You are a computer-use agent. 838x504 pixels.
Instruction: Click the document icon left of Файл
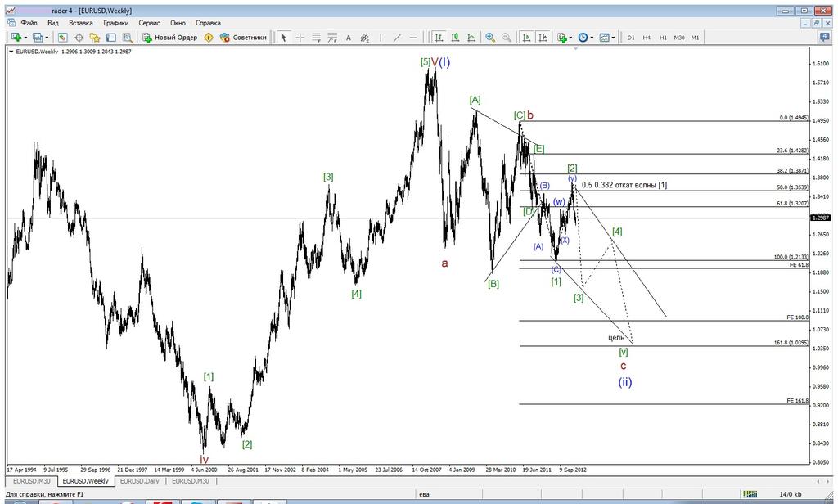point(11,23)
